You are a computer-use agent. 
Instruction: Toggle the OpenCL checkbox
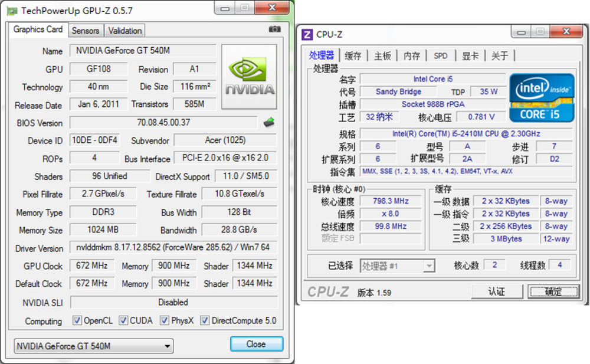[77, 320]
